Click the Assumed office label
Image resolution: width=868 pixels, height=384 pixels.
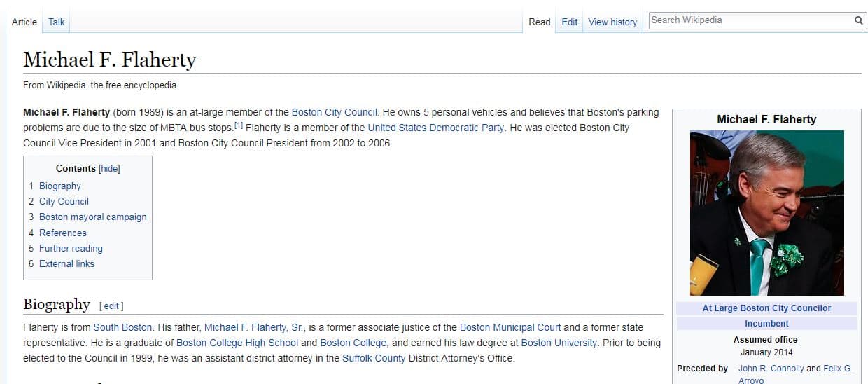point(766,339)
